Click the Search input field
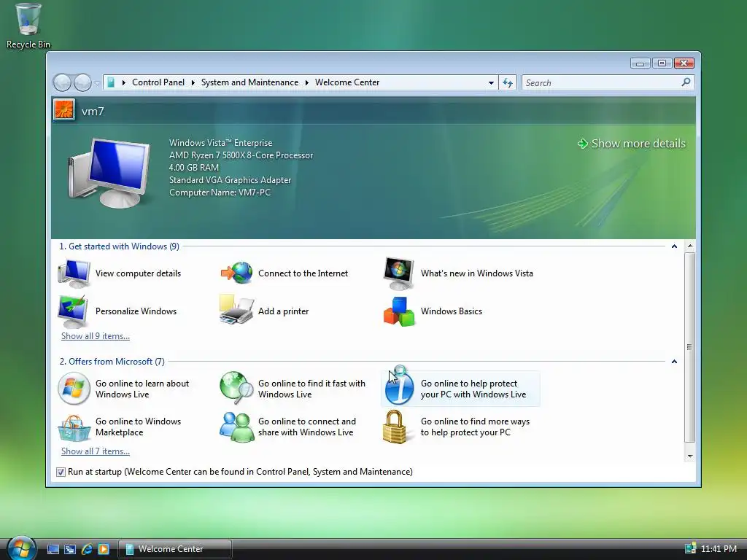The width and height of the screenshot is (747, 560). pos(602,83)
